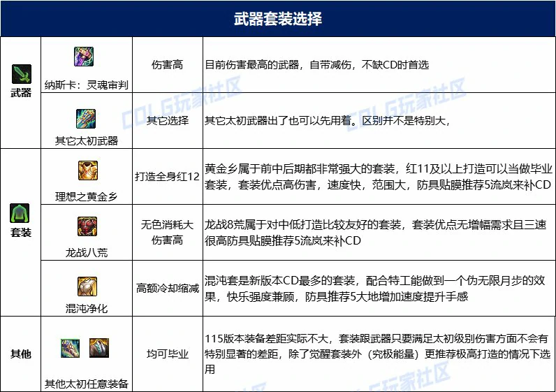Click the title 武器套装选择
Screen dimensions: 556x392
pyautogui.click(x=278, y=18)
